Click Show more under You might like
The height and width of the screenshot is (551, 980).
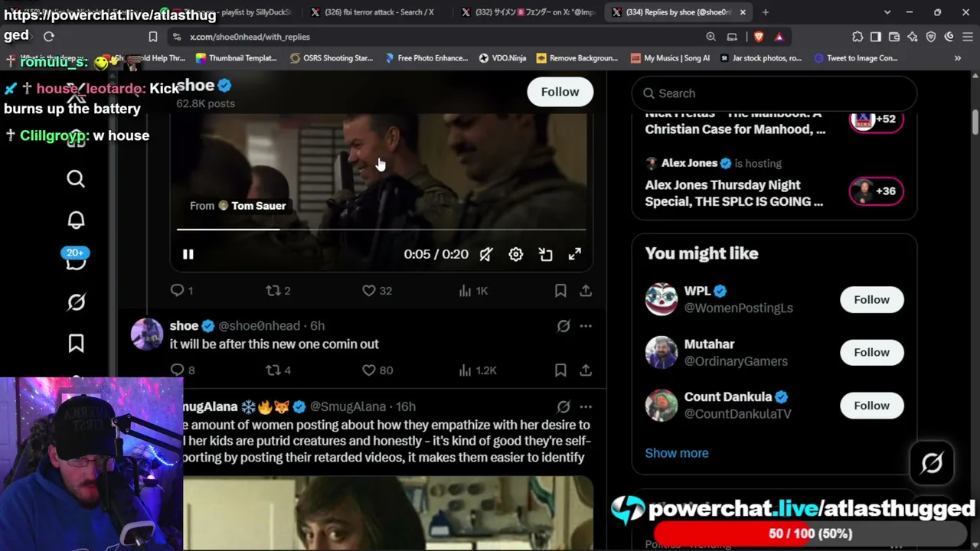(677, 453)
